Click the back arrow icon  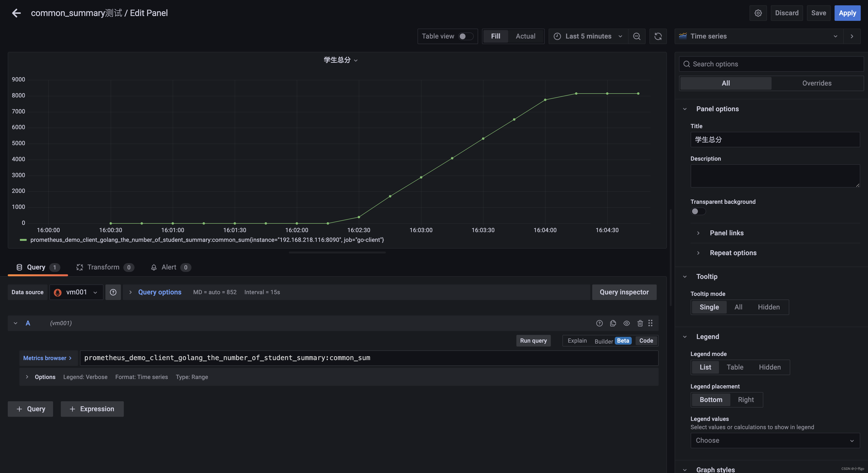point(16,13)
